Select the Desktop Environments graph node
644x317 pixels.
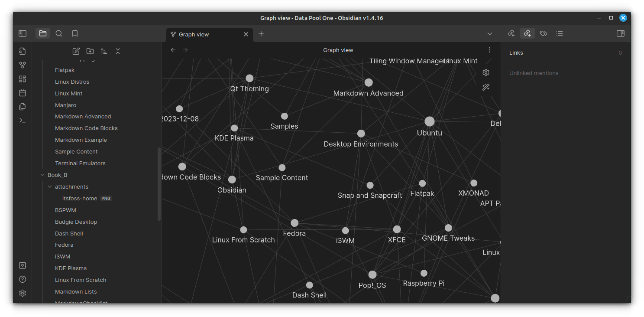coord(361,134)
